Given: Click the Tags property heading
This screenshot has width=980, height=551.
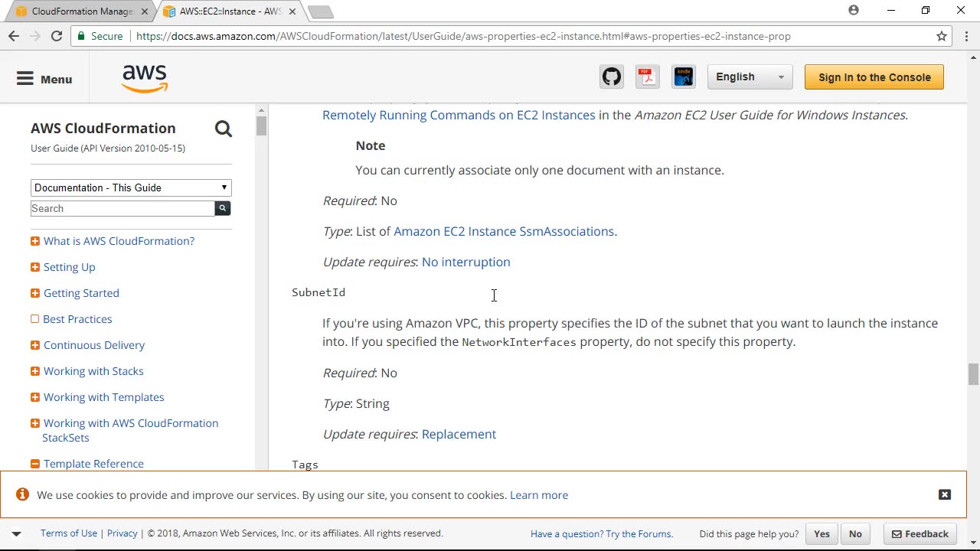Looking at the screenshot, I should [x=305, y=465].
